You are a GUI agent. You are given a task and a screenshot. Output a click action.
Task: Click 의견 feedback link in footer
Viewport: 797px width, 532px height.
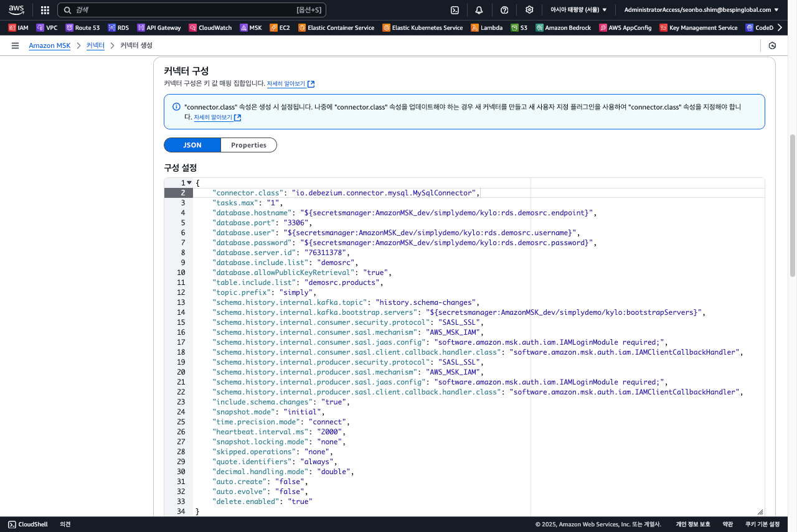point(65,525)
